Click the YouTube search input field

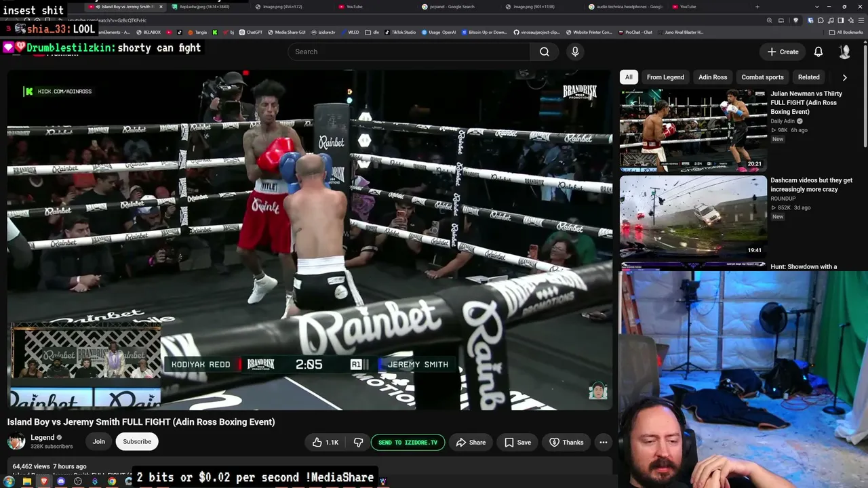409,52
